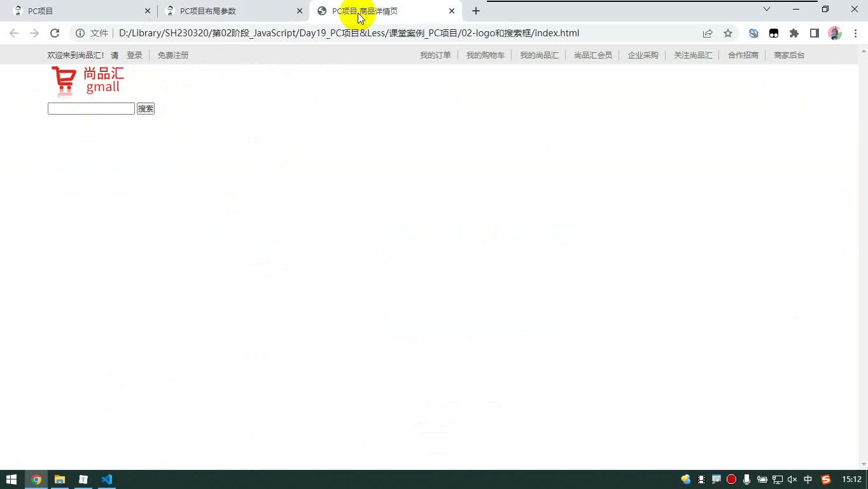Click the 搜索 search button
Viewport: 868px width, 489px height.
[x=146, y=109]
